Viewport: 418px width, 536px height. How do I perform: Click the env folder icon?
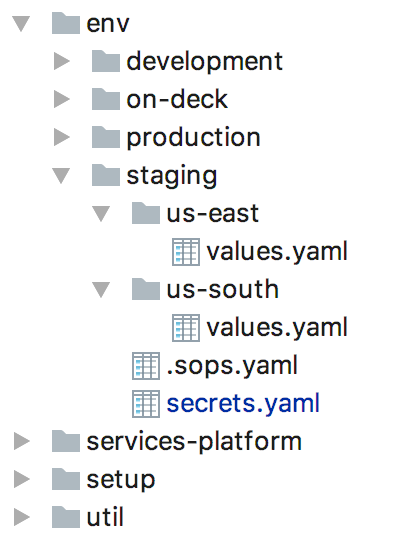pos(66,23)
